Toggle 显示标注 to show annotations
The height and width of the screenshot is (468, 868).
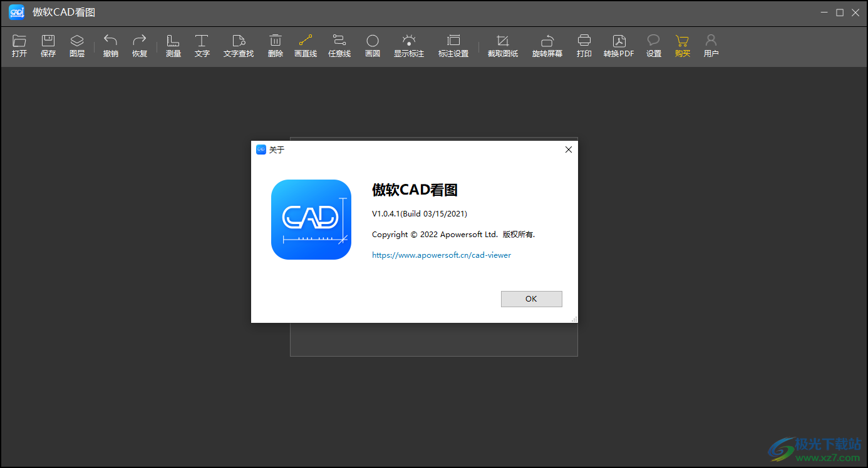coord(409,45)
